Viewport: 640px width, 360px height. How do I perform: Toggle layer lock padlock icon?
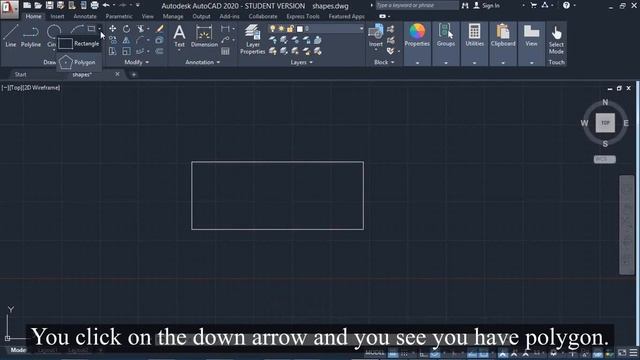(290, 29)
